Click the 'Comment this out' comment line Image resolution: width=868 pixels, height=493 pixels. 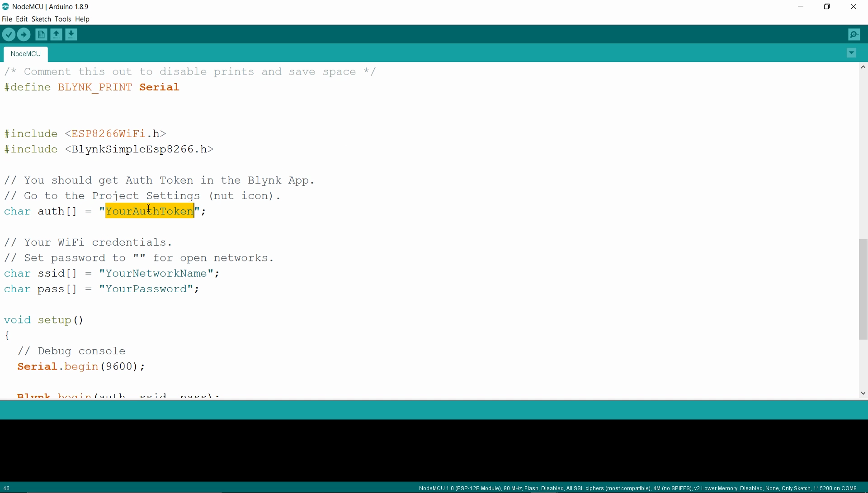(190, 72)
